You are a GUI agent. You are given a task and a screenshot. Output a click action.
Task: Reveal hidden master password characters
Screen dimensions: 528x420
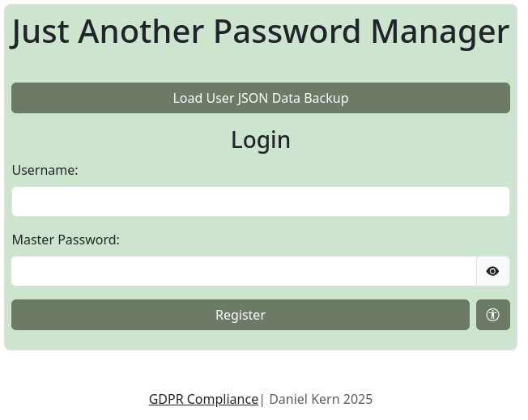(x=492, y=271)
